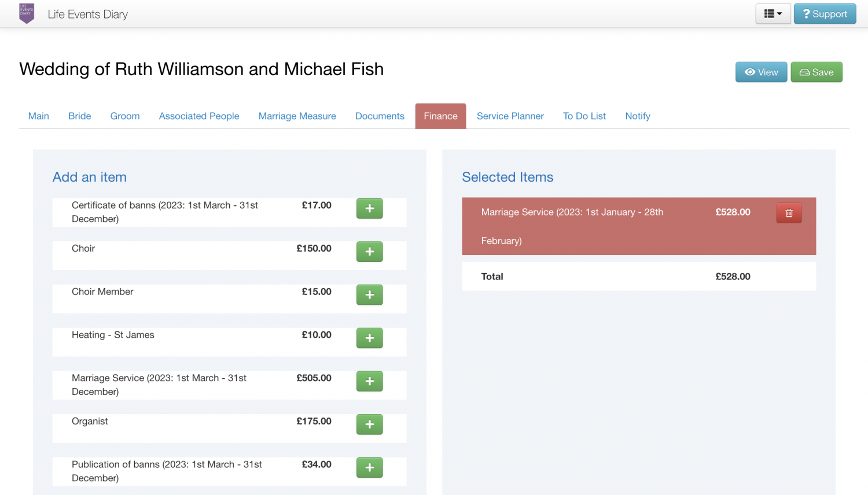The width and height of the screenshot is (868, 495).
Task: Open the Marriage Measure tab
Action: click(297, 116)
